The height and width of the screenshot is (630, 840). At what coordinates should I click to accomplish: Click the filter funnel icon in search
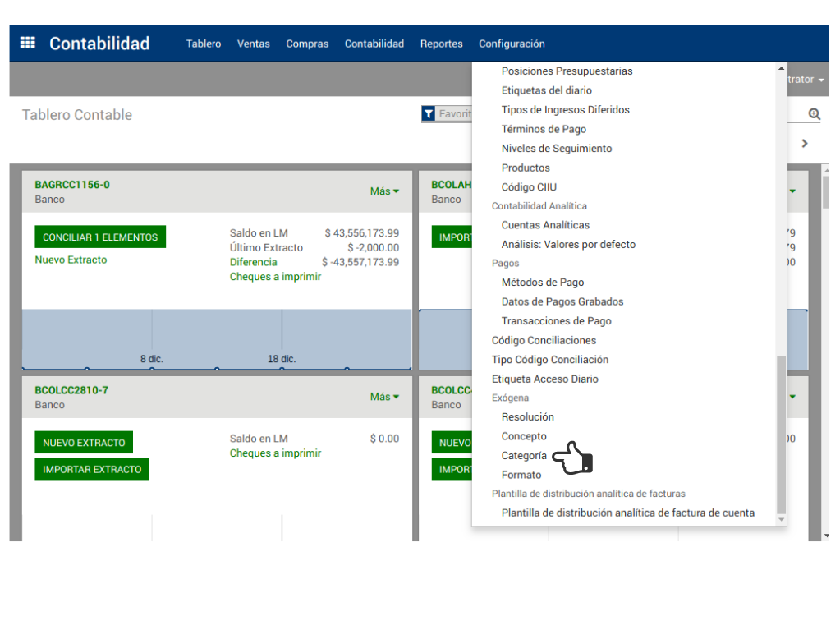point(429,114)
